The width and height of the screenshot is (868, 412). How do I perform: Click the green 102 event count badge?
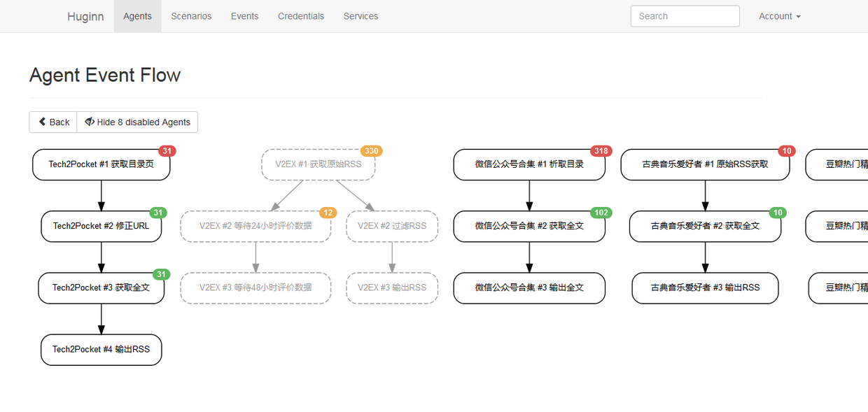pos(601,213)
